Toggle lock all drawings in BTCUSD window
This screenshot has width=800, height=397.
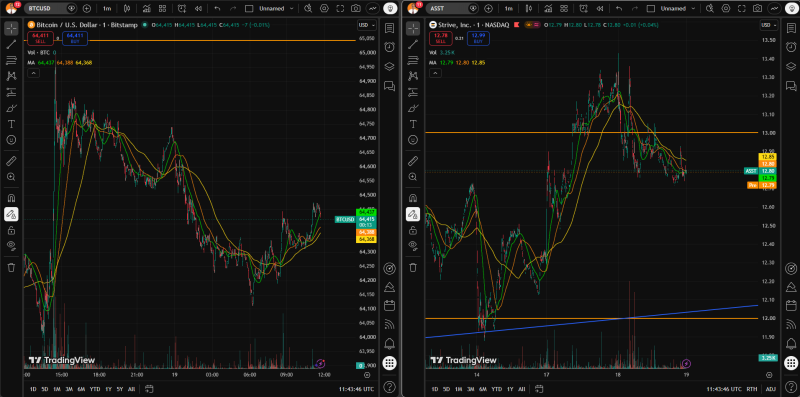[11, 231]
